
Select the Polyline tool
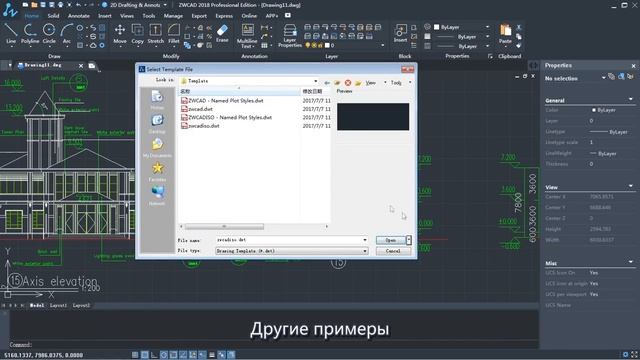pyautogui.click(x=30, y=33)
